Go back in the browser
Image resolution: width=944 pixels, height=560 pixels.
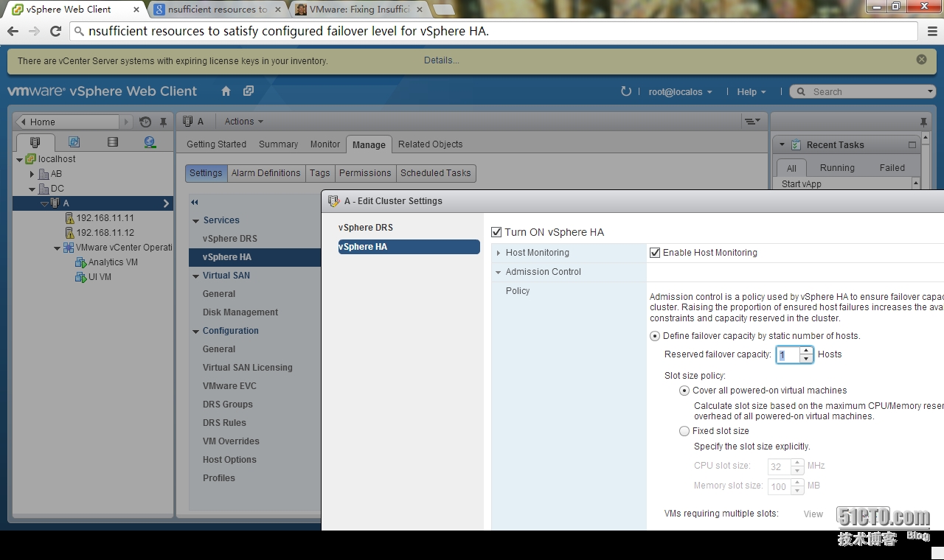point(13,31)
